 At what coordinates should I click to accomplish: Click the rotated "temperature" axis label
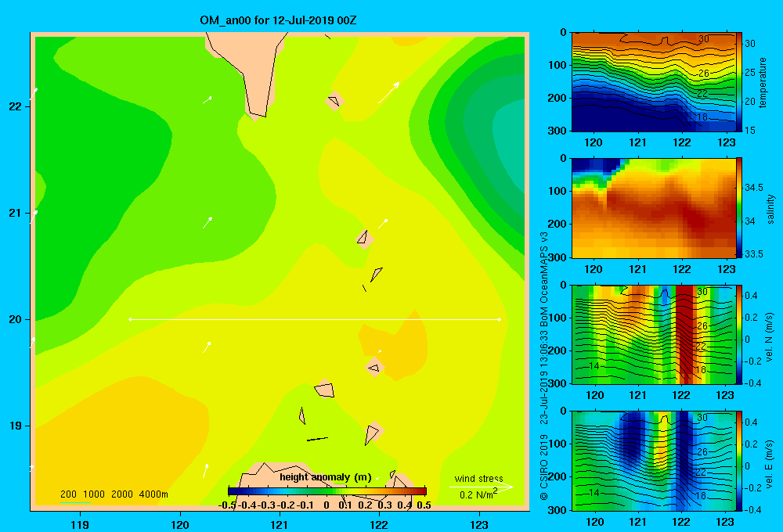(x=763, y=82)
